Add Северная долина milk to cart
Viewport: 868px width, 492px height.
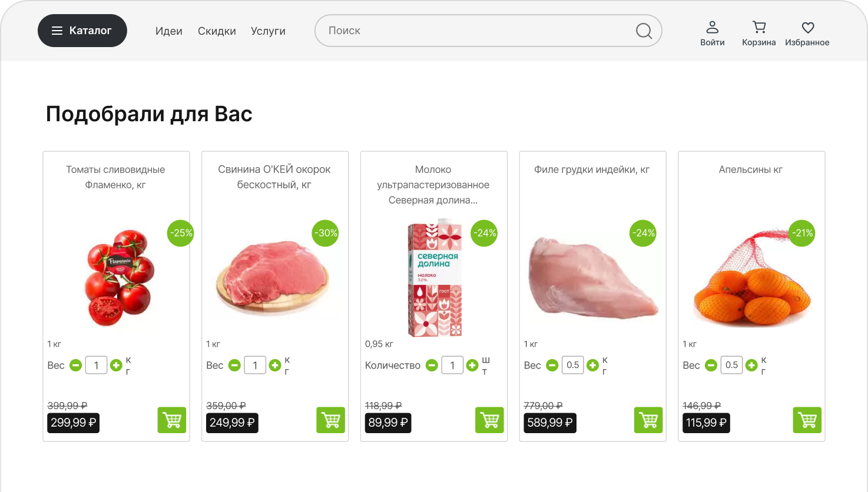pyautogui.click(x=489, y=420)
